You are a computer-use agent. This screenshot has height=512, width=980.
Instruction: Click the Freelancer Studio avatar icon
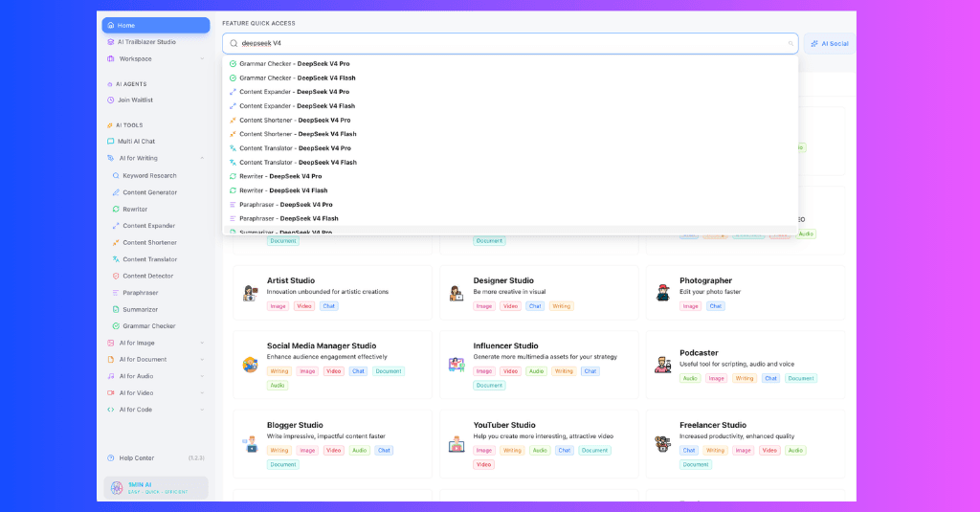tap(663, 444)
